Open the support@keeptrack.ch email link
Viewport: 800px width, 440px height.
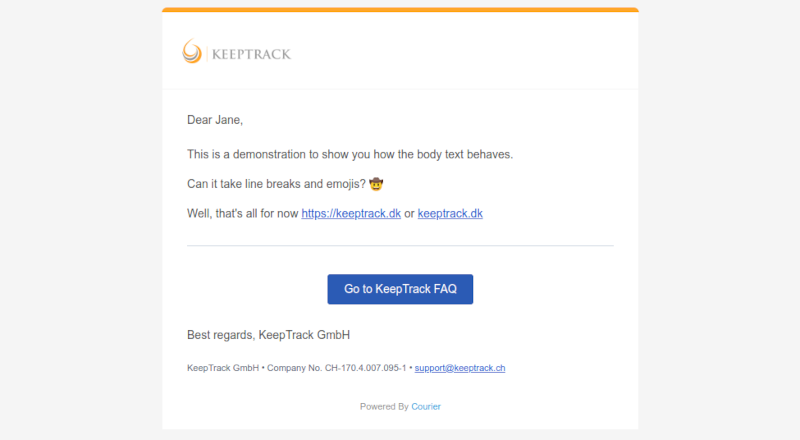tap(460, 368)
